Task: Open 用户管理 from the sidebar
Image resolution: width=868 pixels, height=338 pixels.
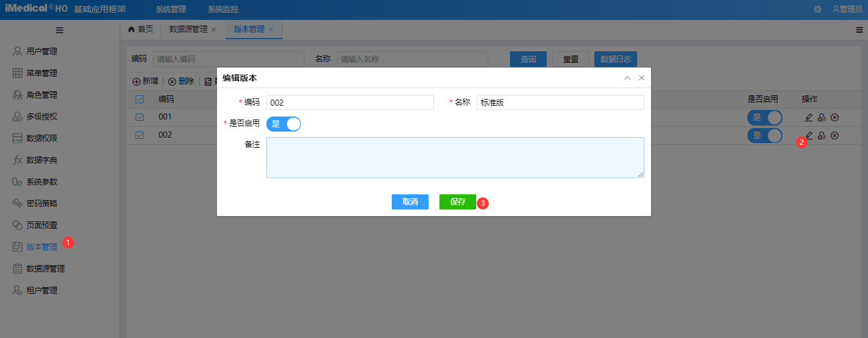Action: pos(42,51)
